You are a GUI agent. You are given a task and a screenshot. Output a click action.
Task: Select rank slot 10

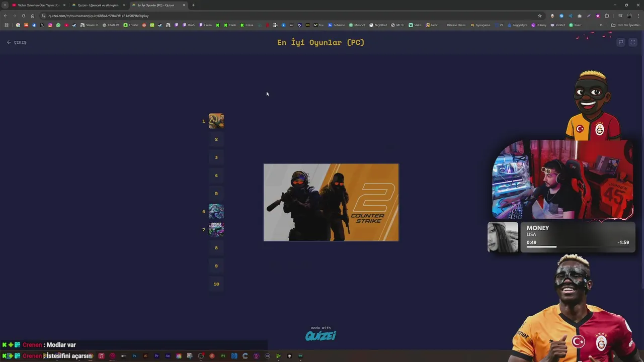pyautogui.click(x=216, y=284)
